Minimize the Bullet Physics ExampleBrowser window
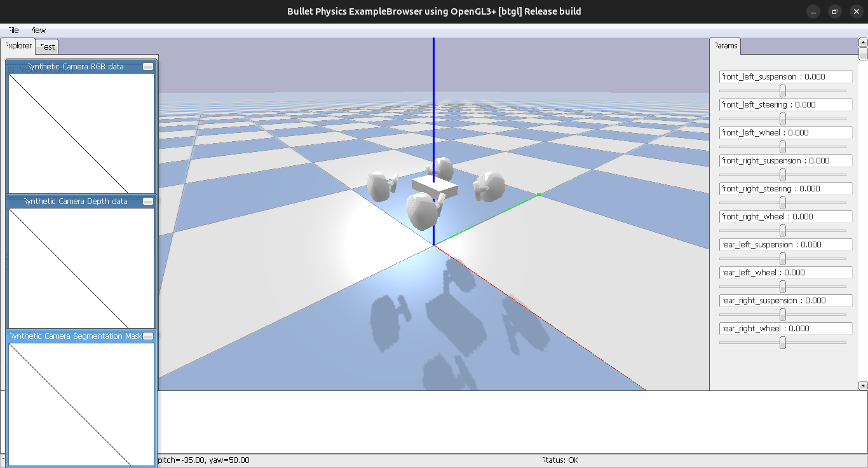This screenshot has height=468, width=868. pos(813,11)
